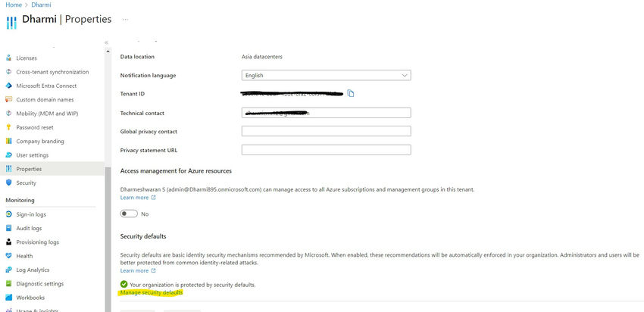Click the Provisioning logs icon
Image resolution: width=644 pixels, height=312 pixels.
(x=8, y=242)
